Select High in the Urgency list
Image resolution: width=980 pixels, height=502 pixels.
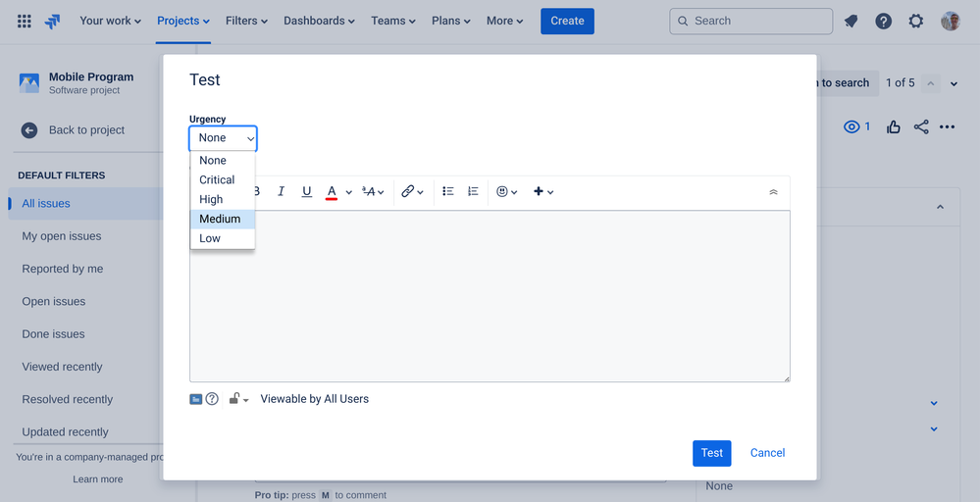223,199
